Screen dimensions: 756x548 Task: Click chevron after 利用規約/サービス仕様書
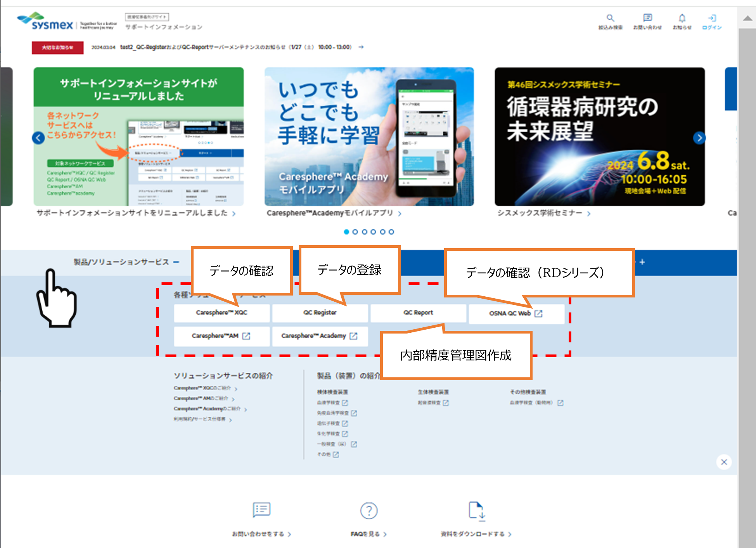[230, 420]
